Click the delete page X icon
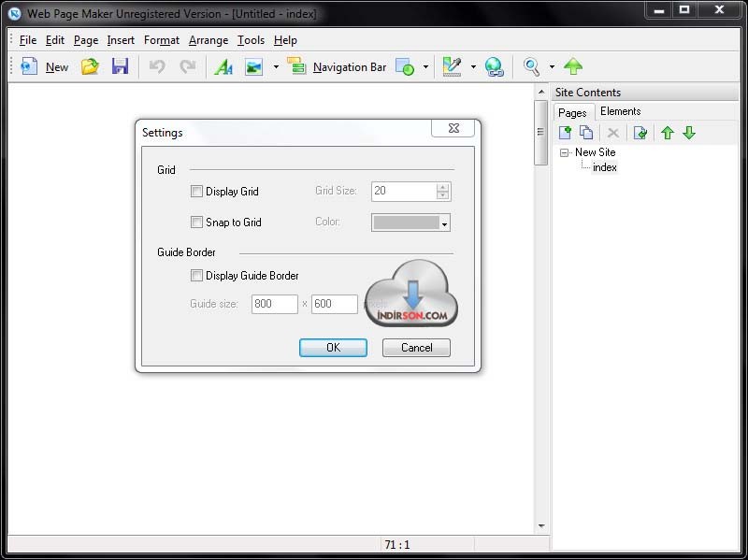Screen dimensions: 748x560 (x=613, y=133)
